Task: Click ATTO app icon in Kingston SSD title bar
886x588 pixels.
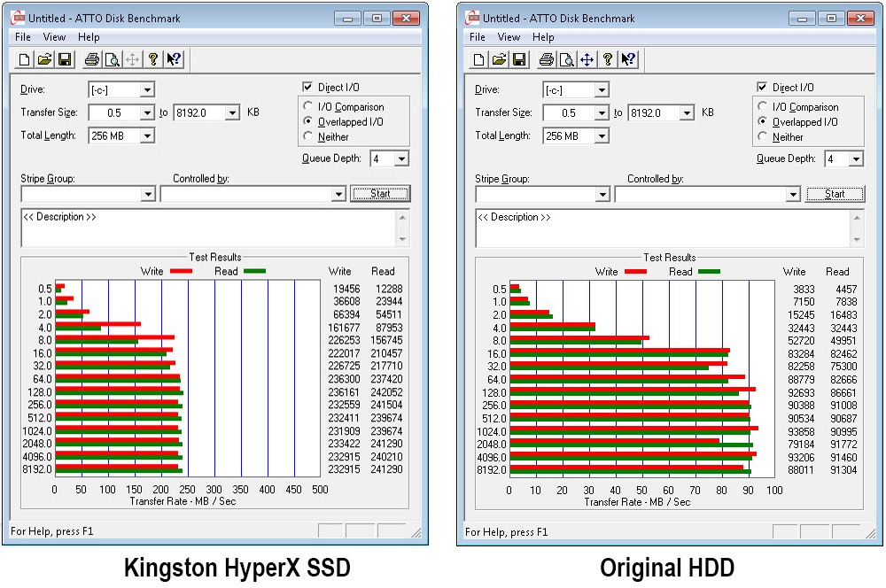Action: [18, 18]
